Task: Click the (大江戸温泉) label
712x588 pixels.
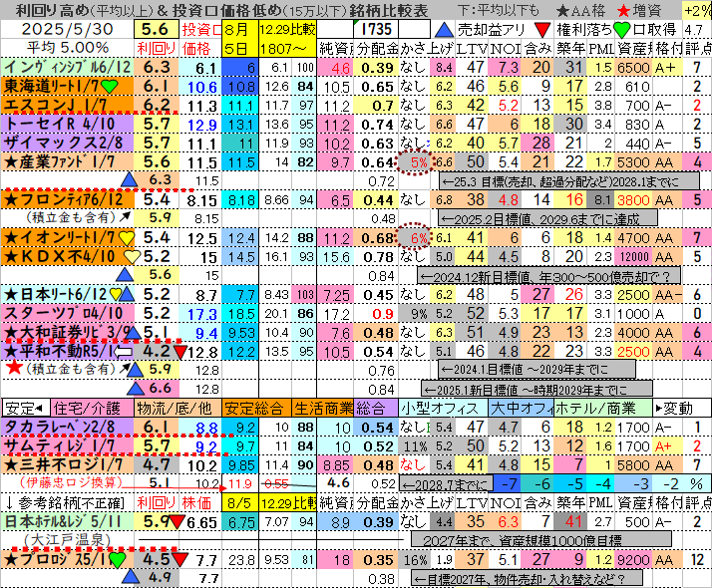Action: (67, 540)
